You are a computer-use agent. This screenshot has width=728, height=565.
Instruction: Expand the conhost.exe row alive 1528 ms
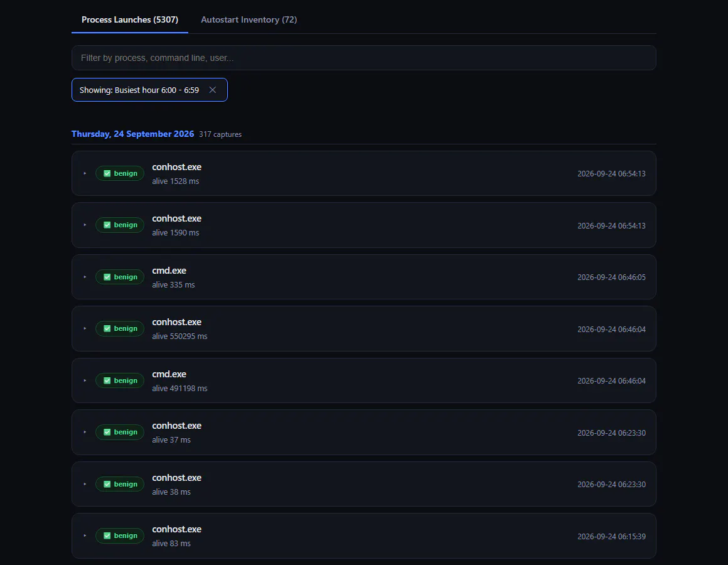pyautogui.click(x=85, y=173)
